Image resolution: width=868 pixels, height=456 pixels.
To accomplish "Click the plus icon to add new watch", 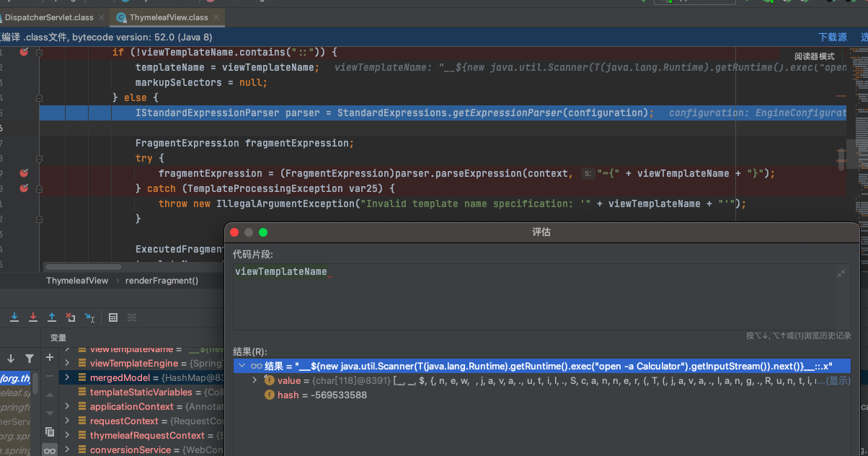I will 50,357.
